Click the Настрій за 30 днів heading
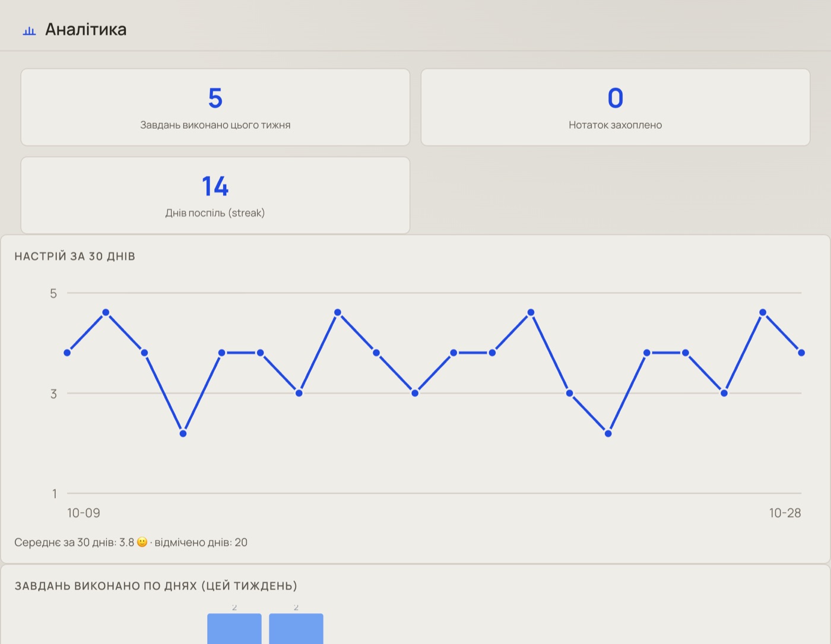831x644 pixels. click(75, 256)
